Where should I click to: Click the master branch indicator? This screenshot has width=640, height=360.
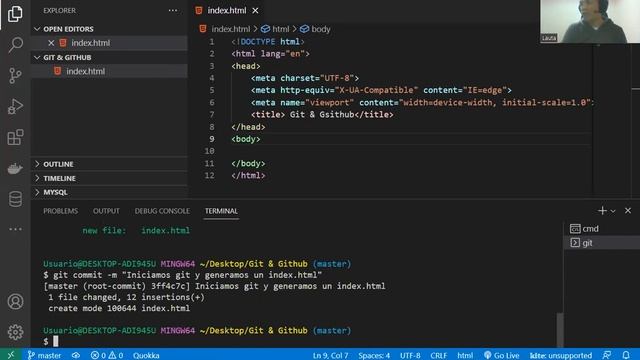click(x=44, y=355)
